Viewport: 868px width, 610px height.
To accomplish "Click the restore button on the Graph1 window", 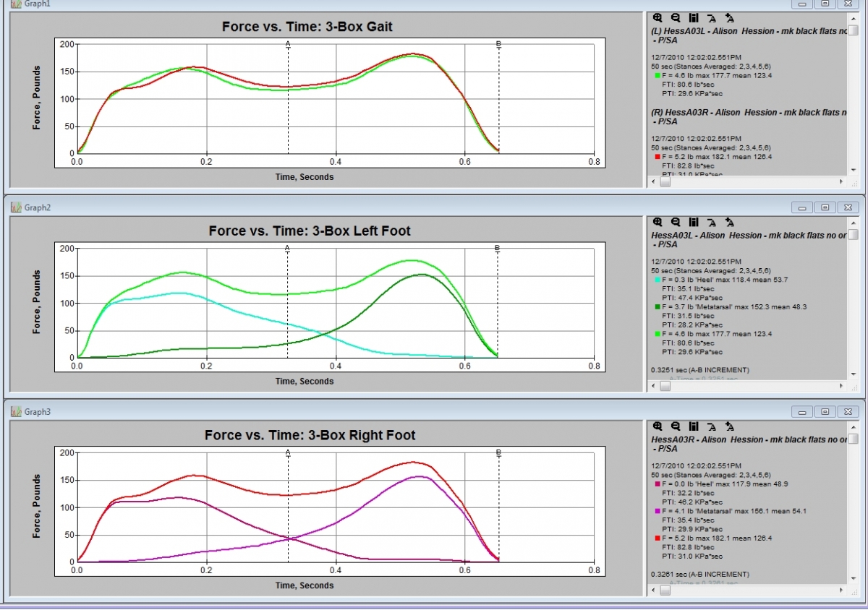I will [x=825, y=5].
